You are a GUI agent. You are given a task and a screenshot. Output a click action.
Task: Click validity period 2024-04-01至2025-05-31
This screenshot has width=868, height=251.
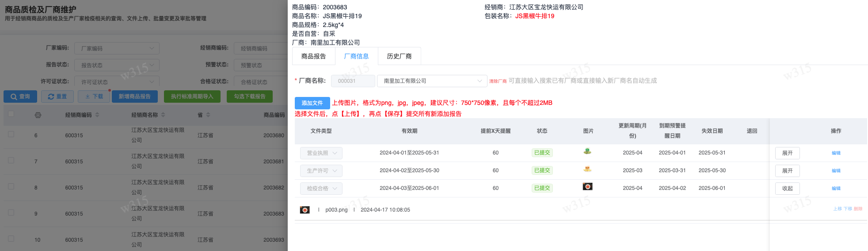[409, 153]
